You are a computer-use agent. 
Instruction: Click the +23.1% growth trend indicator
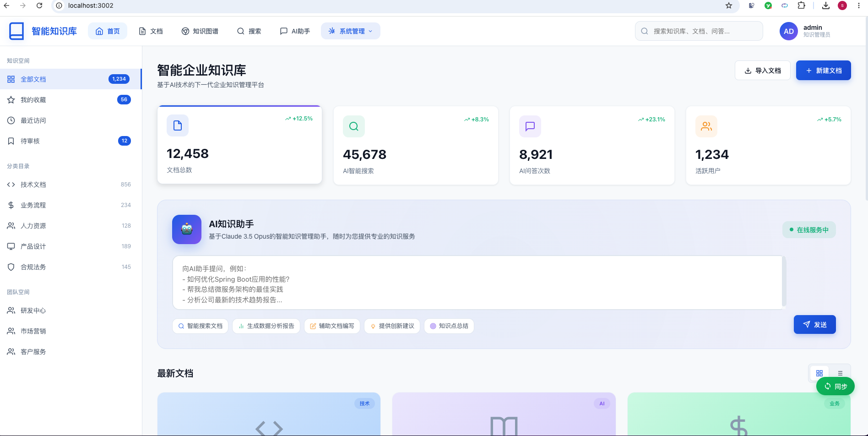click(x=651, y=120)
